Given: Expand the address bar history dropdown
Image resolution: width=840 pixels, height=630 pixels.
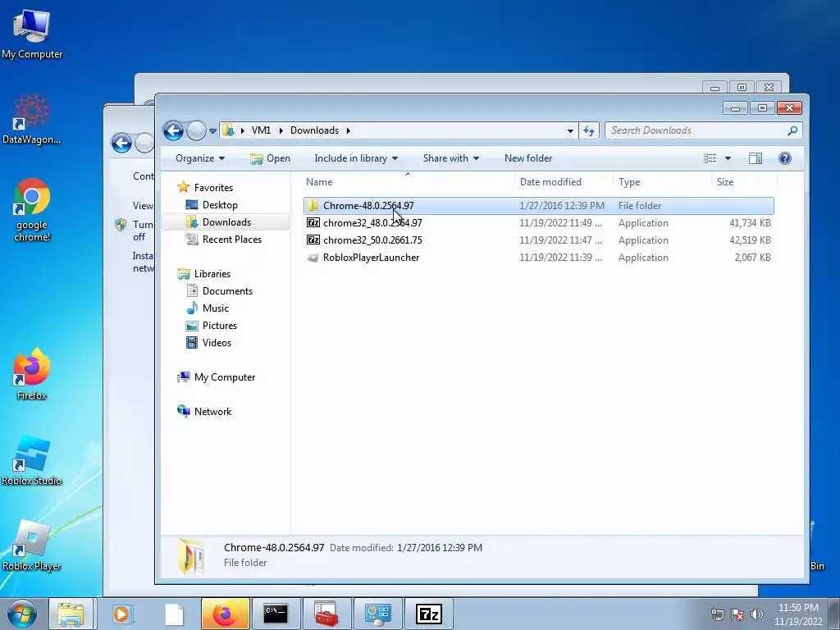Looking at the screenshot, I should click(570, 130).
